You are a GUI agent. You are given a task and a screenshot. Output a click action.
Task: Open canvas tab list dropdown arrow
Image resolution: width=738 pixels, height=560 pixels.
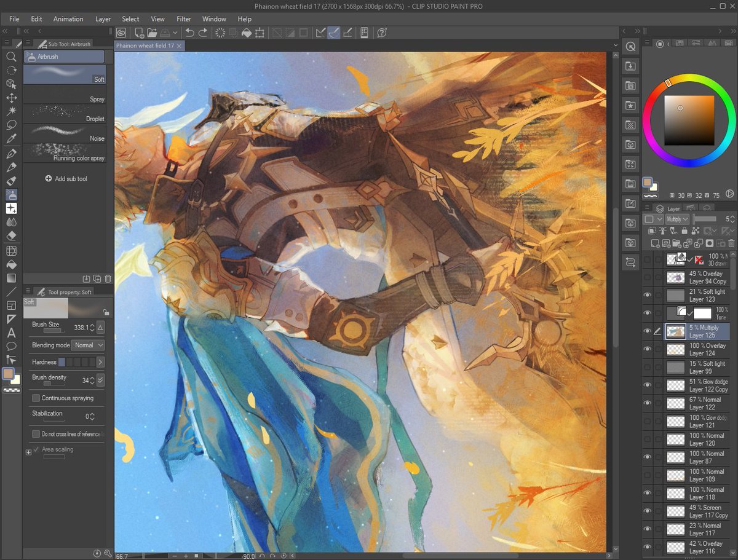click(615, 45)
